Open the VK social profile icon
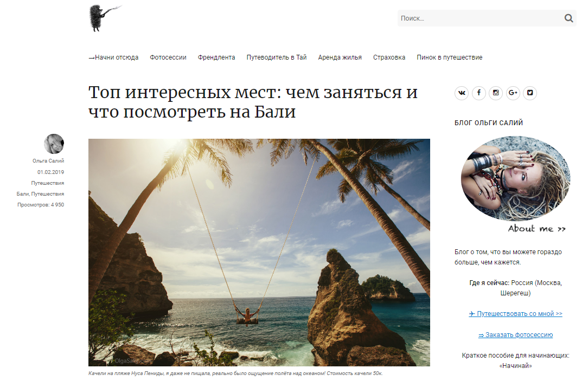588x381 pixels. pyautogui.click(x=462, y=93)
